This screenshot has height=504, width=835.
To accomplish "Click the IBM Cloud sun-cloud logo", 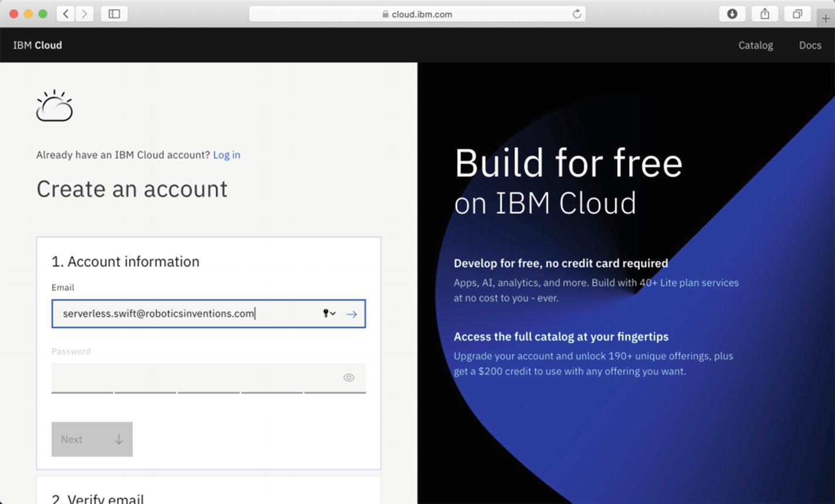I will click(54, 105).
